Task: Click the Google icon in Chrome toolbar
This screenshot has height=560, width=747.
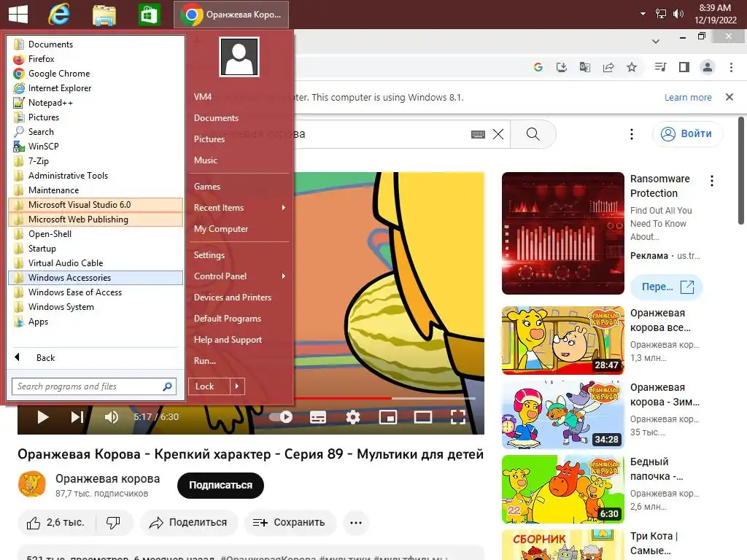Action: pos(538,67)
